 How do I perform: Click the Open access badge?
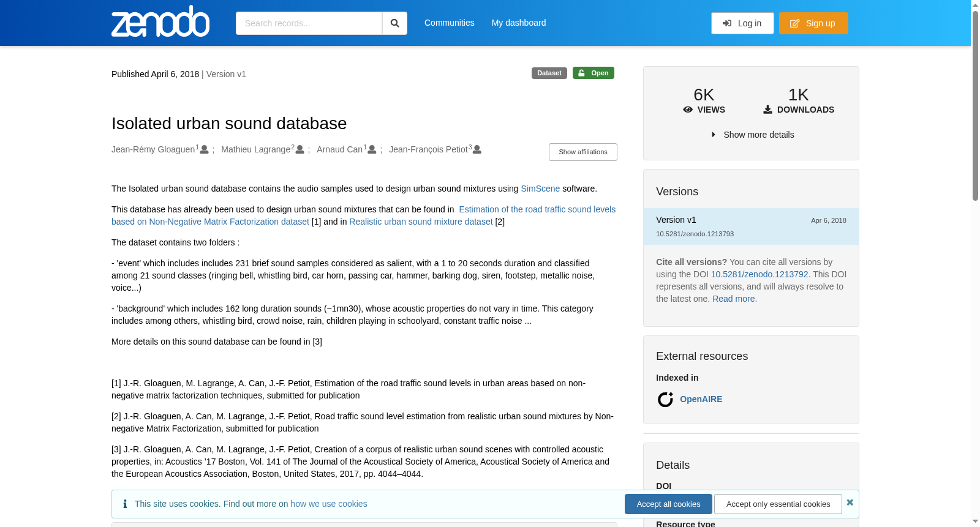click(x=594, y=73)
